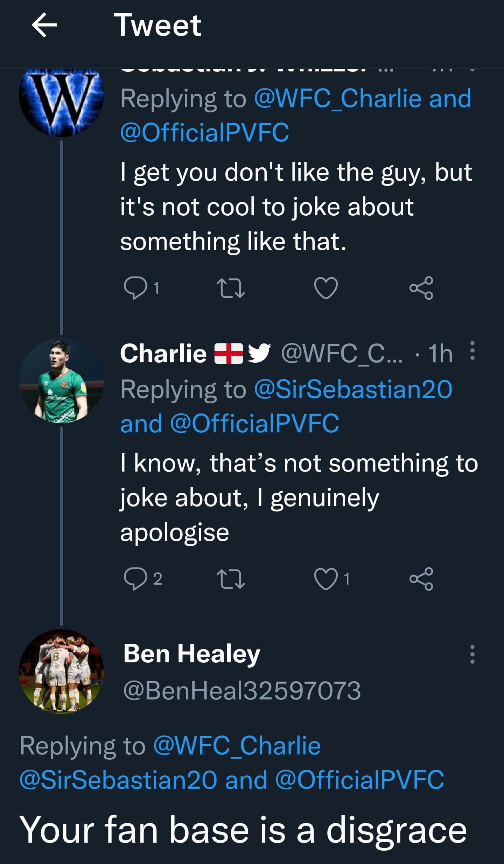
Task: Share Charlie's apology tweet
Action: 421,579
